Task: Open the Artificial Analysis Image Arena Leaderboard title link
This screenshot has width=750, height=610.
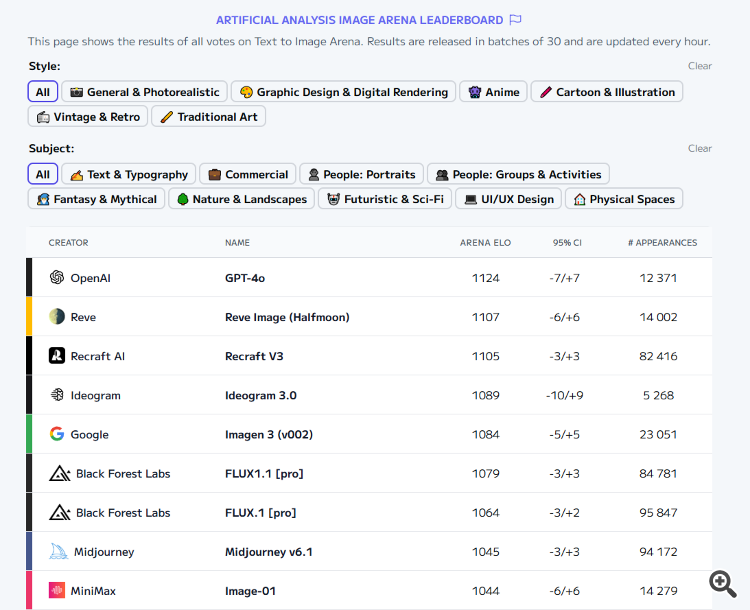Action: pyautogui.click(x=359, y=20)
